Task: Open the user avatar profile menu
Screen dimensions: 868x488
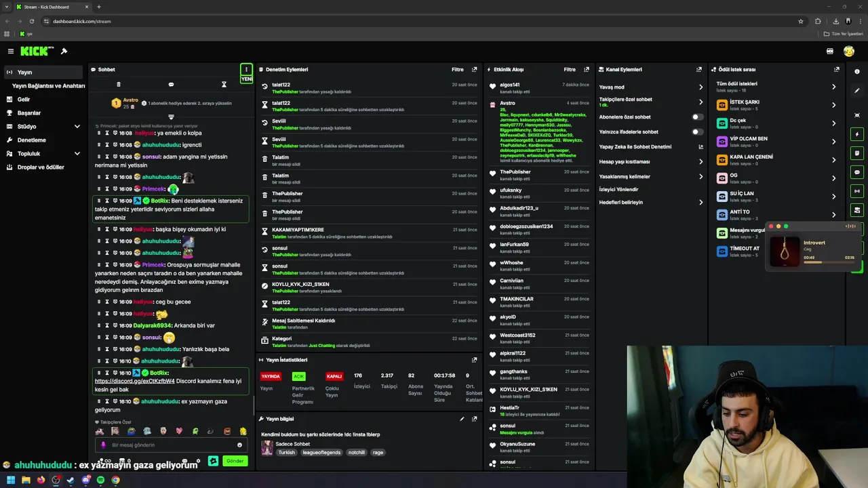Action: pyautogui.click(x=848, y=52)
